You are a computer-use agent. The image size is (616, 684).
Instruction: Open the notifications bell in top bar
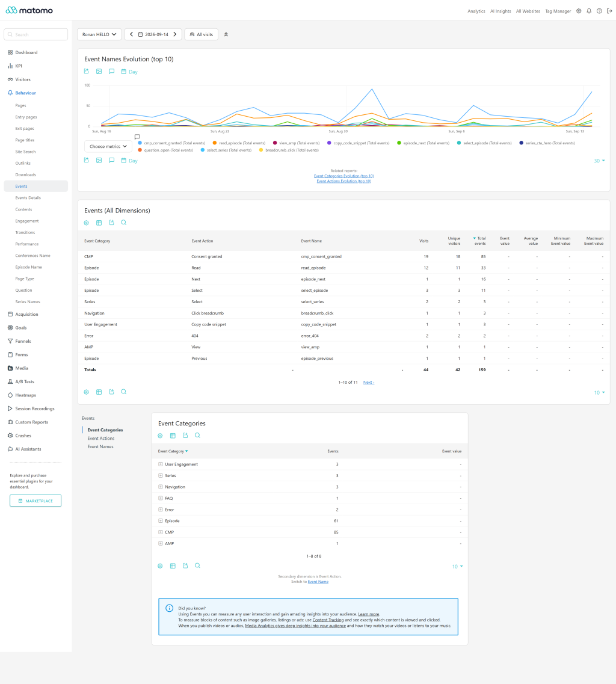[589, 11]
